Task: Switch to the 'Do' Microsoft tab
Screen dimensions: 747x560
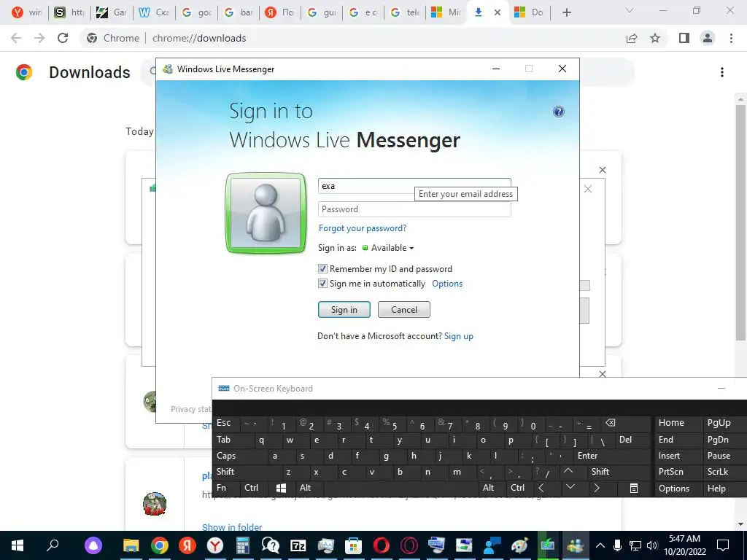Action: [529, 12]
